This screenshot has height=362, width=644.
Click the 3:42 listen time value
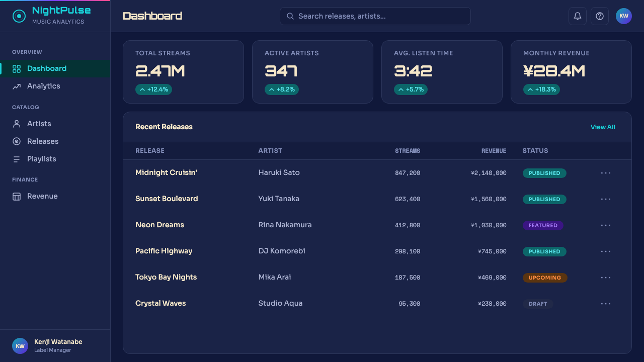(413, 71)
